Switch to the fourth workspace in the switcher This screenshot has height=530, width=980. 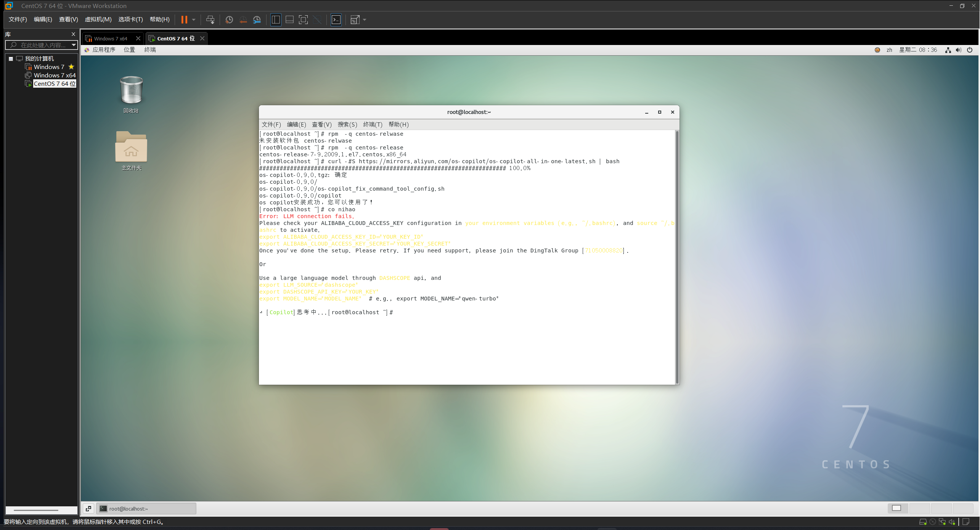(963, 508)
